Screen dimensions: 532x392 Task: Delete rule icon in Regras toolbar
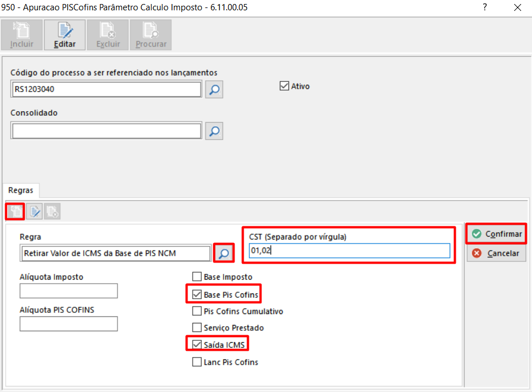pyautogui.click(x=52, y=211)
